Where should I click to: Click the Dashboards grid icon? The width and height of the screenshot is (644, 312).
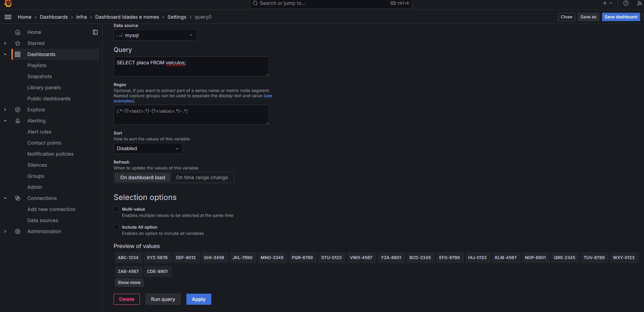(18, 54)
